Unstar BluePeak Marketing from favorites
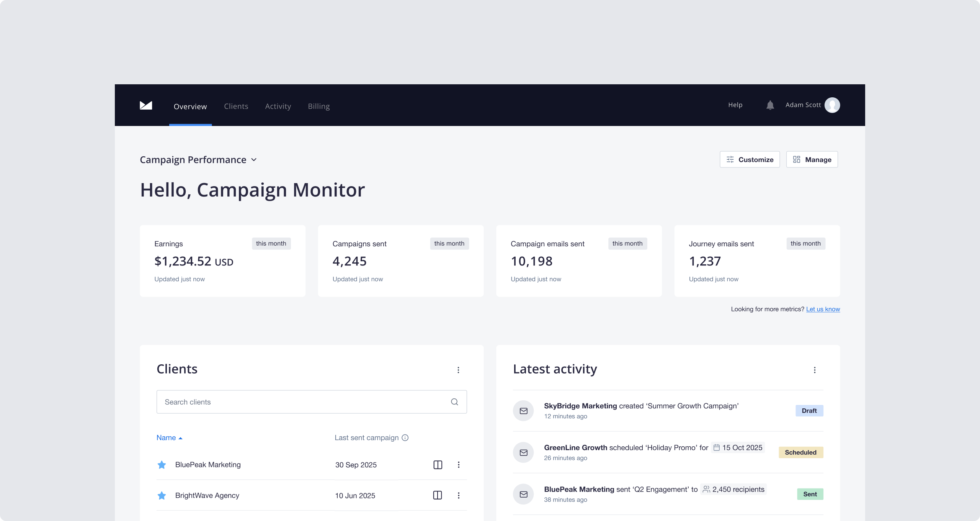The image size is (980, 521). click(162, 465)
